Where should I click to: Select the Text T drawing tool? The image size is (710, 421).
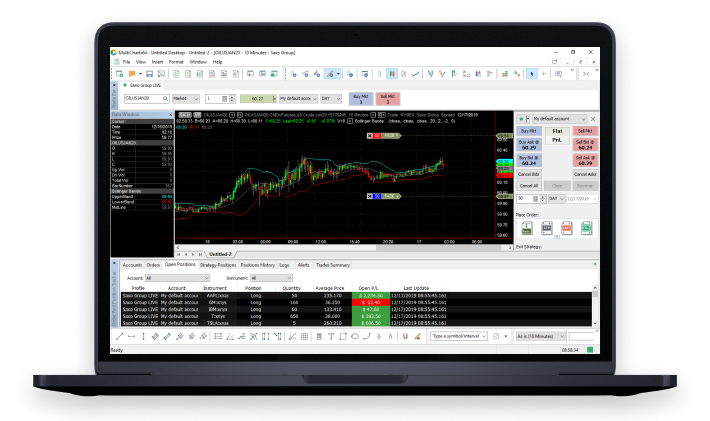(x=331, y=336)
